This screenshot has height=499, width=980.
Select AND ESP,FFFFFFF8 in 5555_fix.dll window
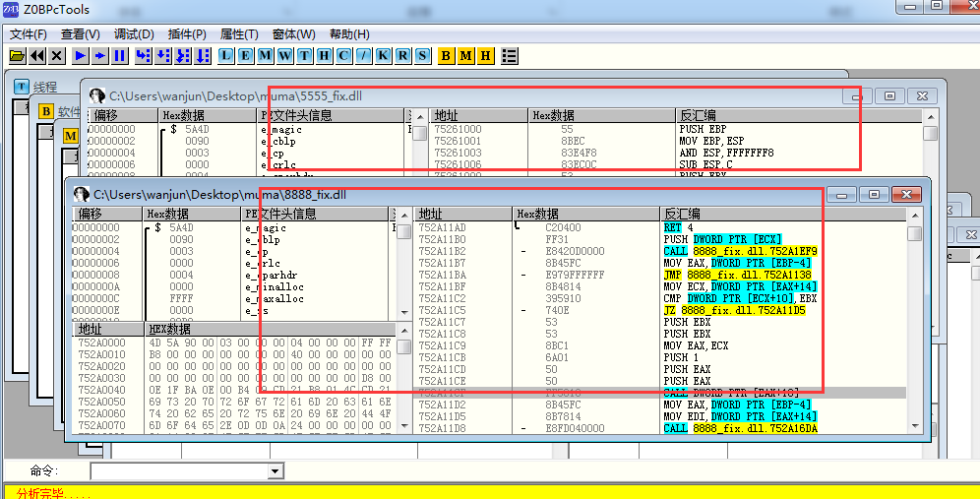727,154
